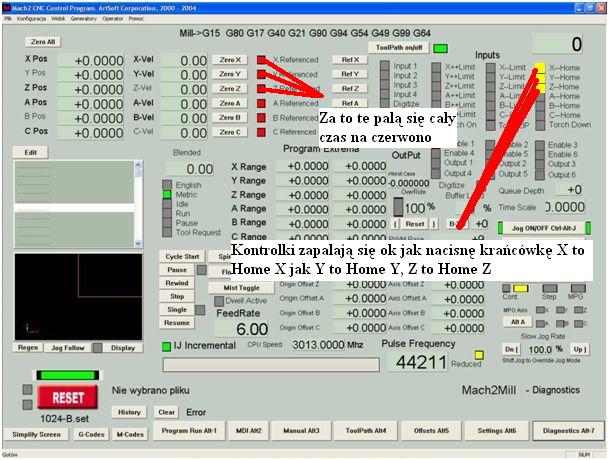
Task: Reference the X axis with Ref X
Action: [x=350, y=59]
